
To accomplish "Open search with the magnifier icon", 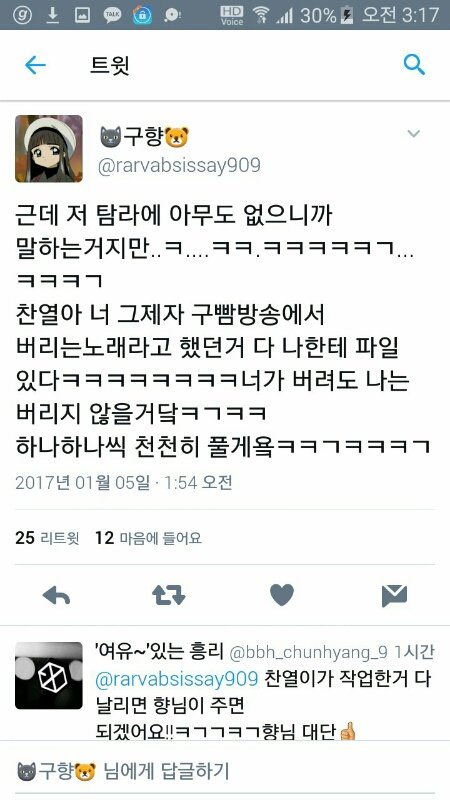I will point(414,65).
